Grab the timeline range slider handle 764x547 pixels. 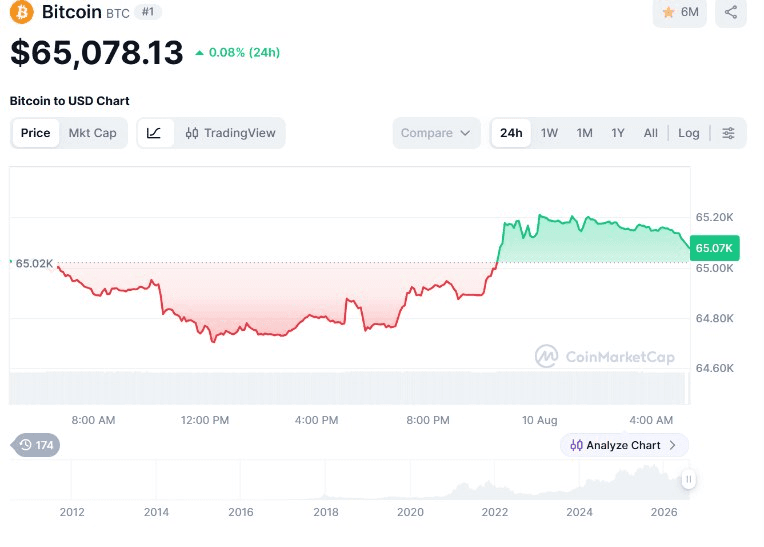tap(688, 479)
